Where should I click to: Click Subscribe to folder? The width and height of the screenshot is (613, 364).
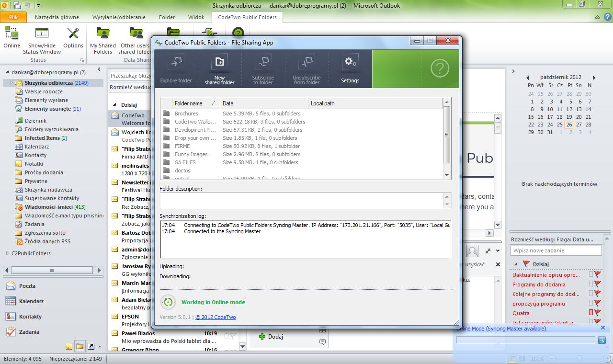[263, 69]
